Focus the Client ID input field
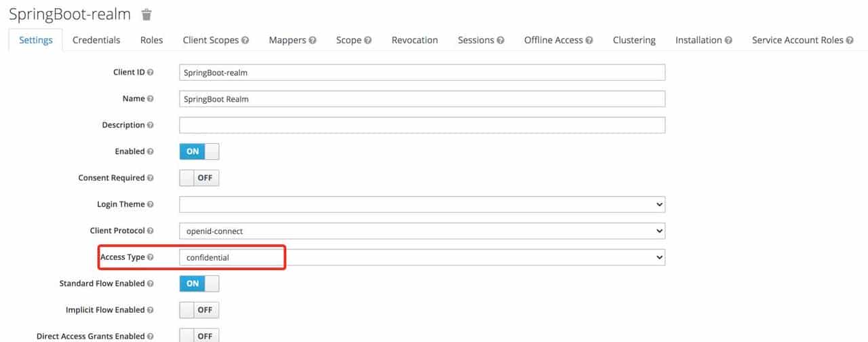Image resolution: width=868 pixels, height=342 pixels. (x=422, y=72)
